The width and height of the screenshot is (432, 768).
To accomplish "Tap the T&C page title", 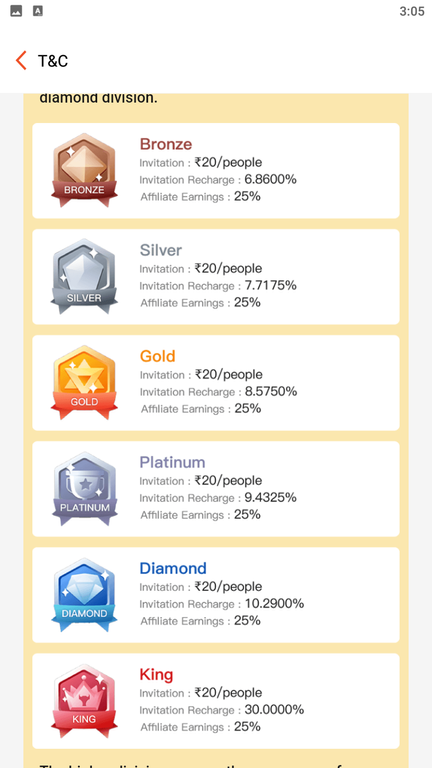I will [53, 61].
